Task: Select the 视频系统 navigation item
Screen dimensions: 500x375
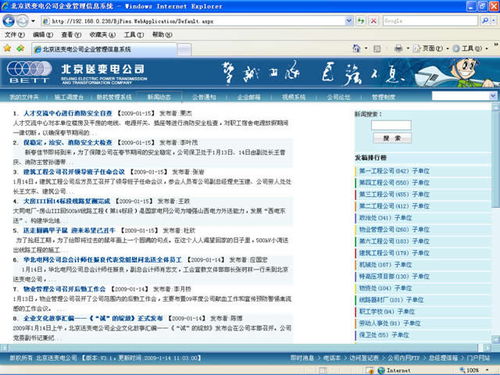Action: pos(294,97)
